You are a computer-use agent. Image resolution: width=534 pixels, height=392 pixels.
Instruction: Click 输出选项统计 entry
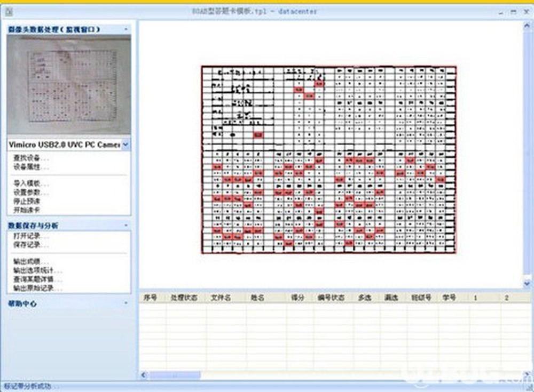click(37, 270)
